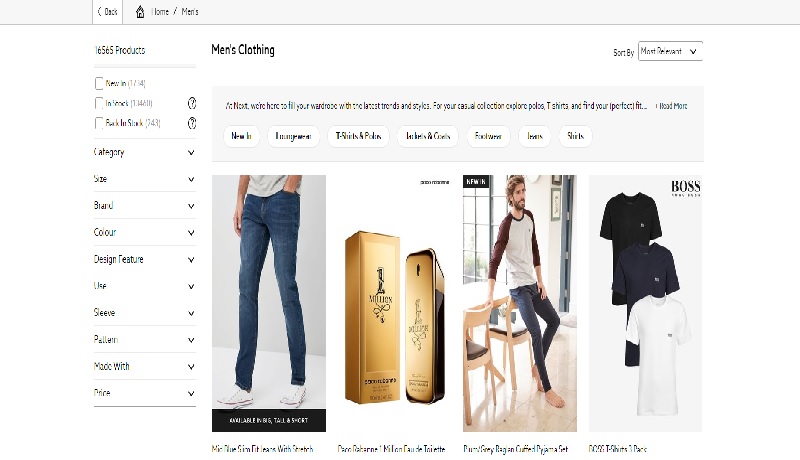Open the Paco Rabanne 1 Million image

(395, 303)
